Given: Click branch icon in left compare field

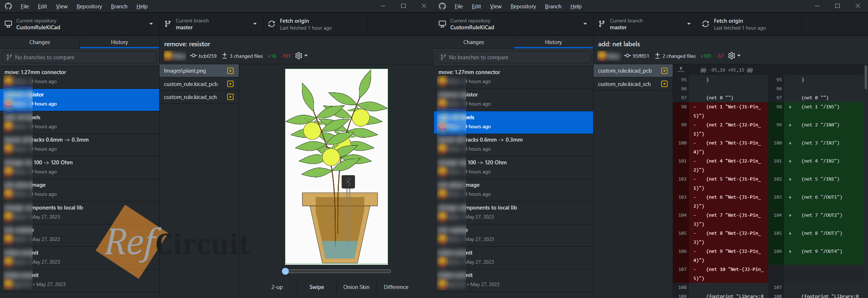Looking at the screenshot, I should click(9, 57).
